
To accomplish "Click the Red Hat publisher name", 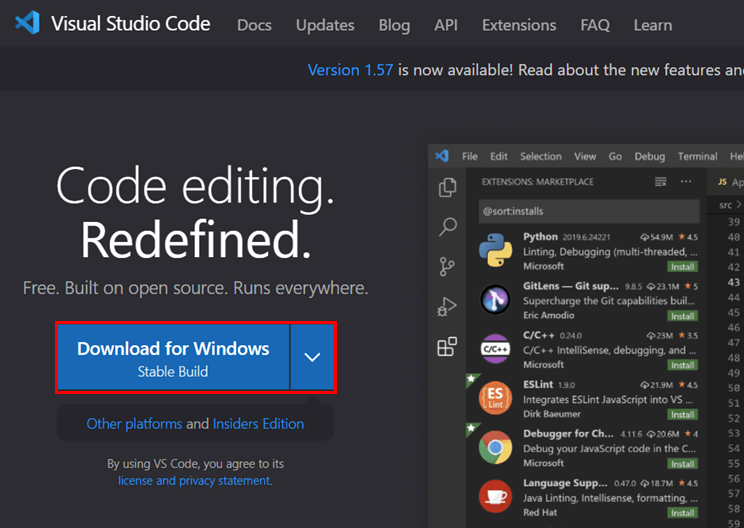I will tap(540, 512).
